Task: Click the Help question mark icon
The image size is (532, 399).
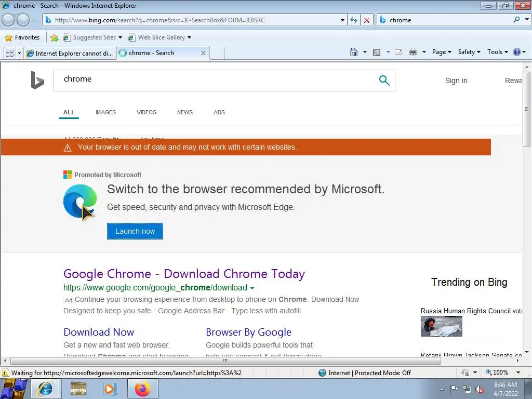Action: (x=517, y=52)
